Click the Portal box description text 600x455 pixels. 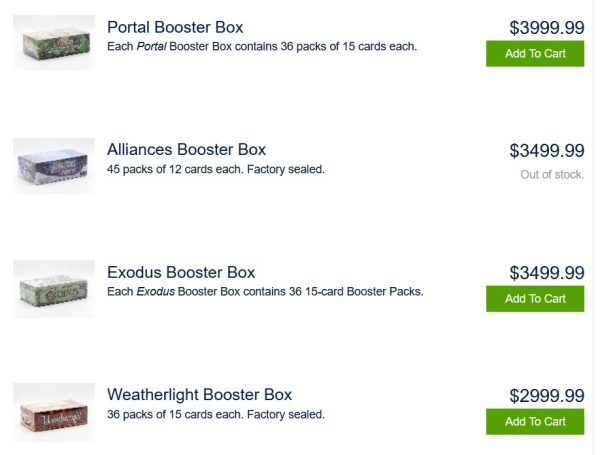(x=261, y=47)
